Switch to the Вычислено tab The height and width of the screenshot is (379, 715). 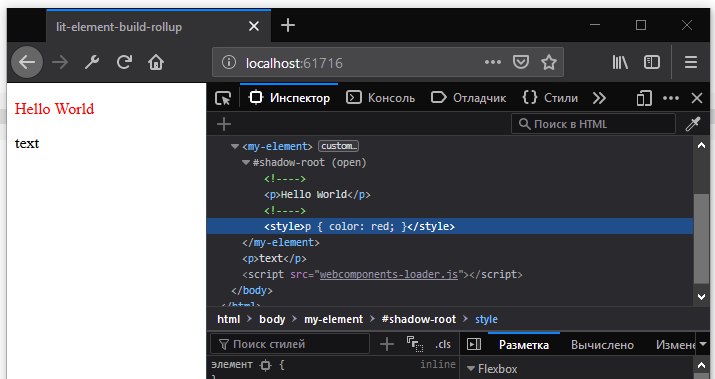pyautogui.click(x=602, y=345)
